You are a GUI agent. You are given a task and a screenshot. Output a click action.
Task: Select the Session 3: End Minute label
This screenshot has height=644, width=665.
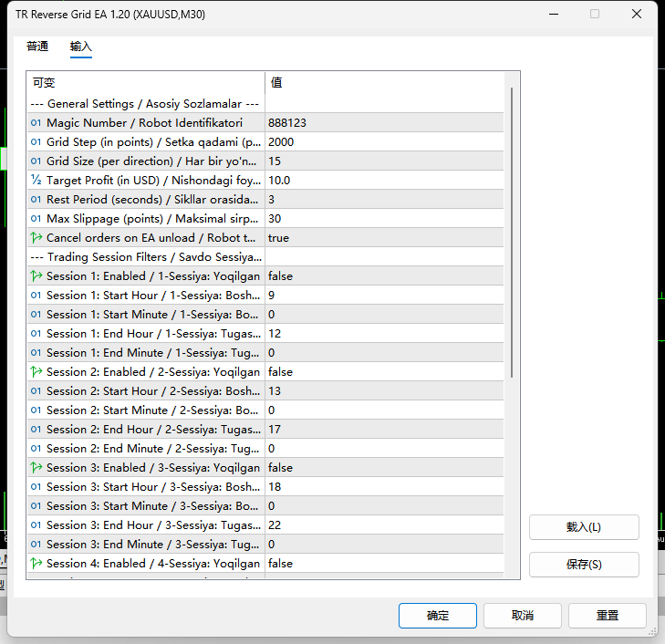[152, 545]
